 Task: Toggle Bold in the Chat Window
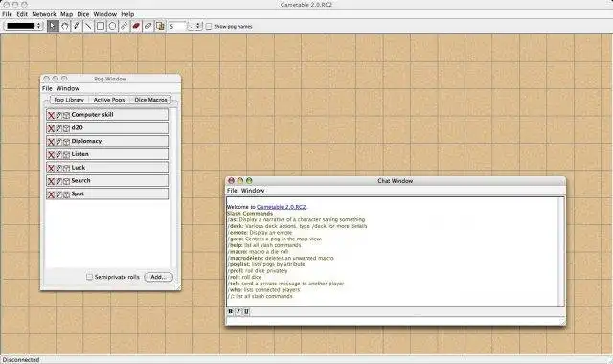230,311
